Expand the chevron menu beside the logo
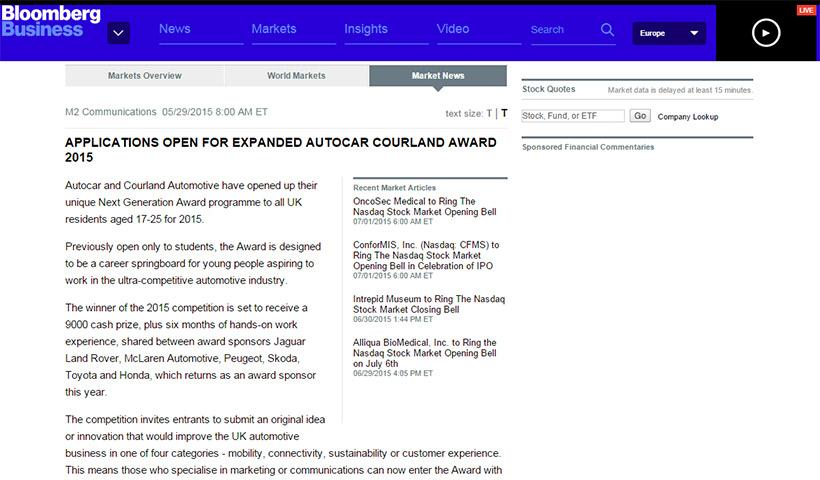Viewport: 820px width, 480px height. [119, 33]
